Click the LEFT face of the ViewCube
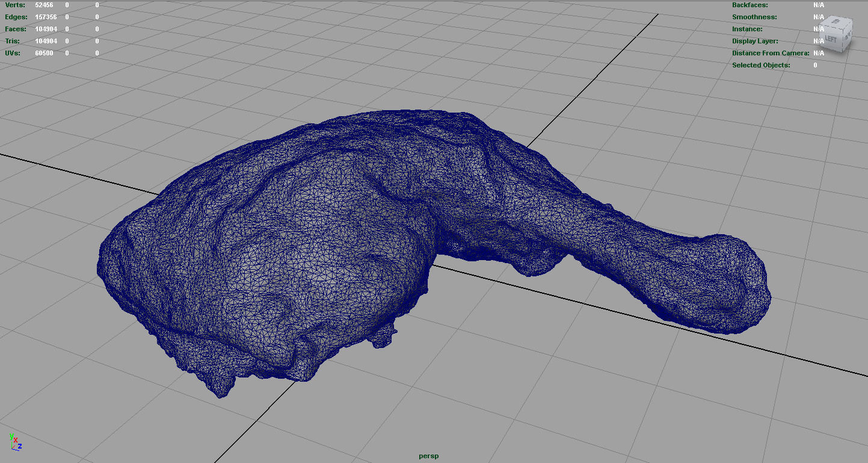The width and height of the screenshot is (868, 463). (831, 38)
